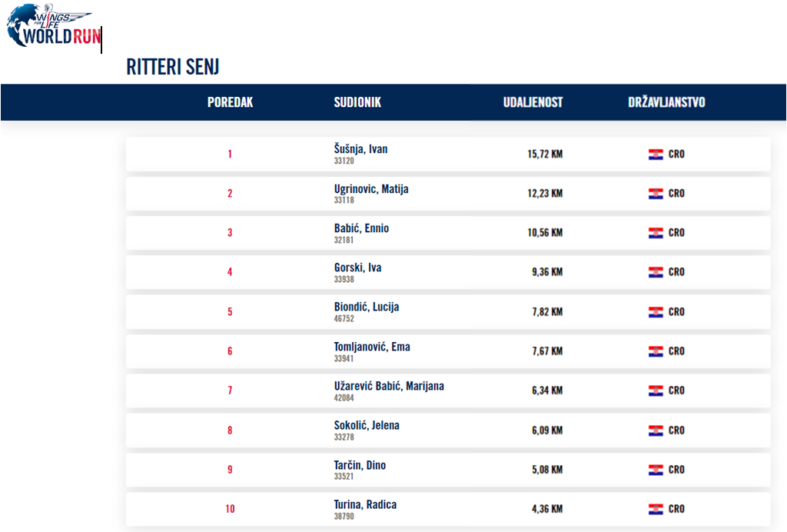Screen dimensions: 787x532
Task: Open participant Šušnja, Ivan
Action: pyautogui.click(x=360, y=149)
